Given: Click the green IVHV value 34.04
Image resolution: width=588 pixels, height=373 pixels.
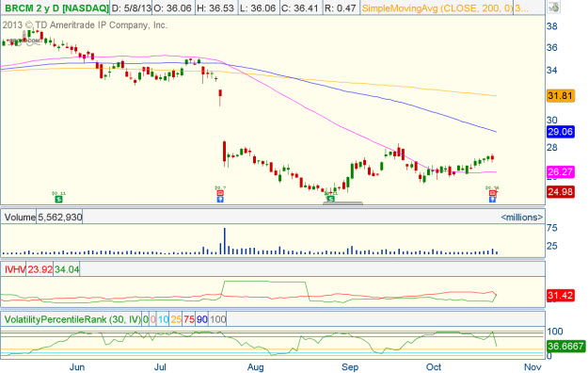Looking at the screenshot, I should pos(67,269).
